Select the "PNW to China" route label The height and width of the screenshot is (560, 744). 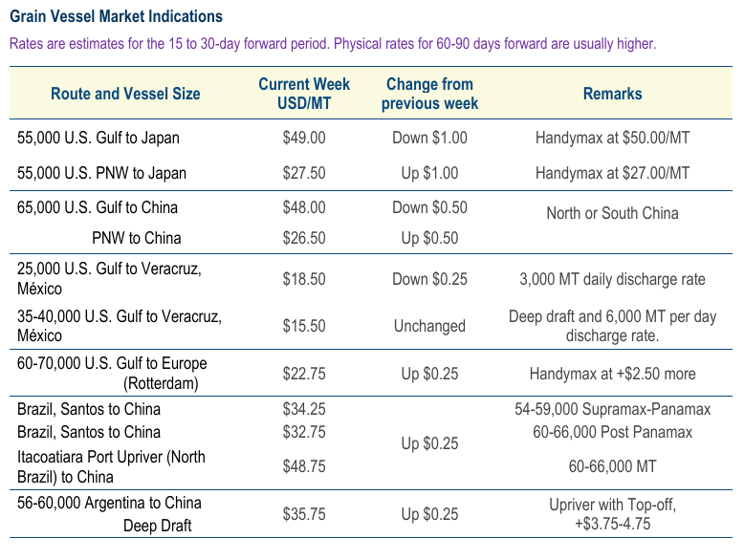pyautogui.click(x=136, y=238)
